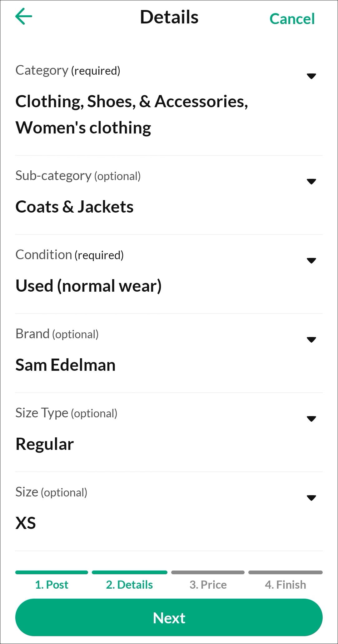
Task: Open Sub-category dropdown arrow
Action: 311,181
